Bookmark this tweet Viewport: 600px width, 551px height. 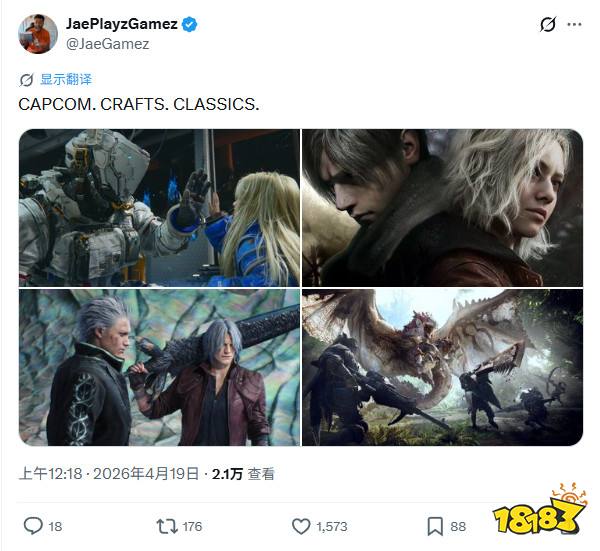pyautogui.click(x=435, y=527)
